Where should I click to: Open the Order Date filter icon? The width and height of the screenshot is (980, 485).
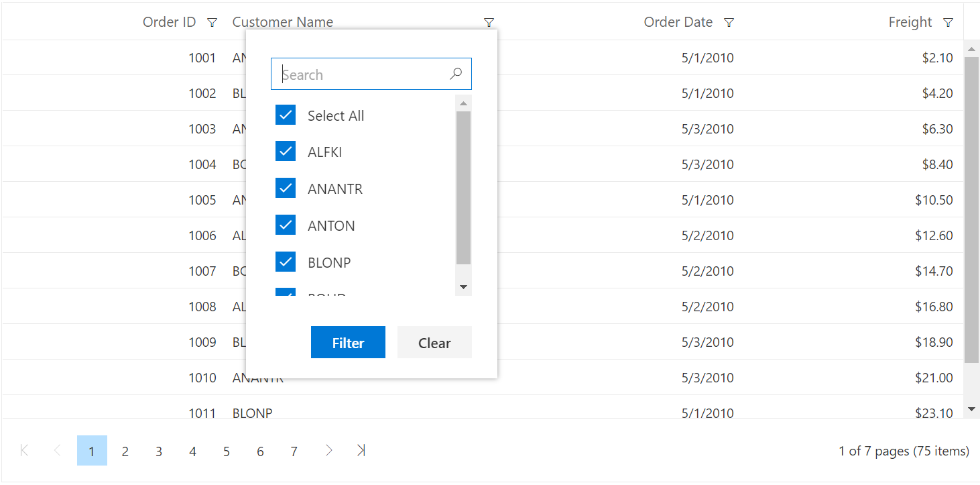(x=729, y=23)
